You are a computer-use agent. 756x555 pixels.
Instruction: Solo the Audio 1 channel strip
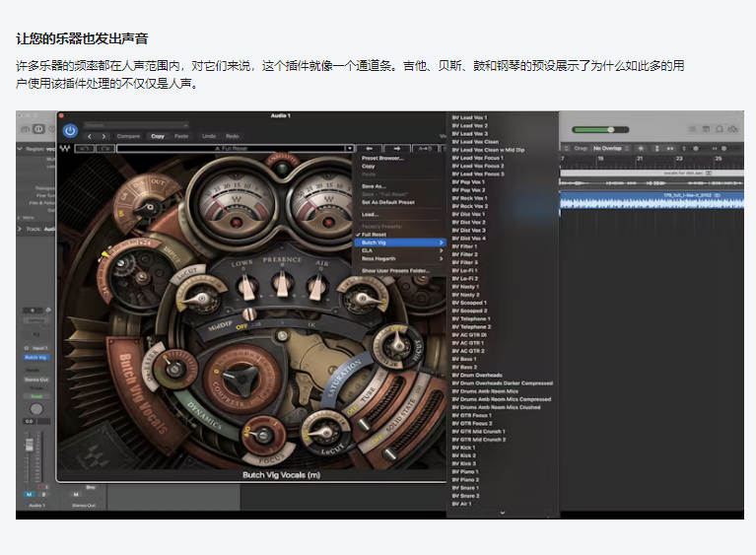click(43, 494)
